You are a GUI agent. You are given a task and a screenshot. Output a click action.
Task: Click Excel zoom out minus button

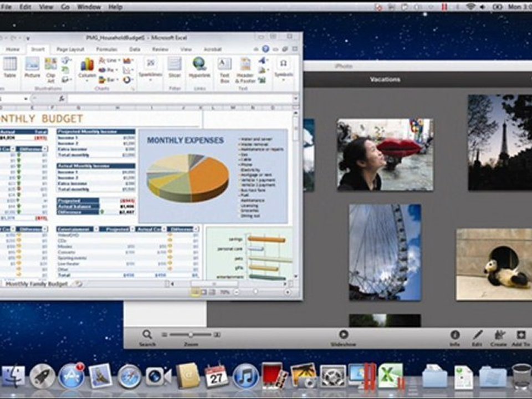(x=237, y=292)
